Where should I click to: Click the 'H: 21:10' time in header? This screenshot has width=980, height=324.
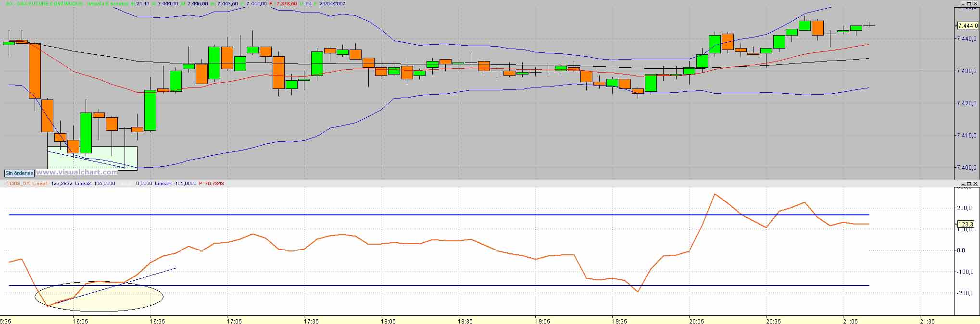click(x=140, y=3)
